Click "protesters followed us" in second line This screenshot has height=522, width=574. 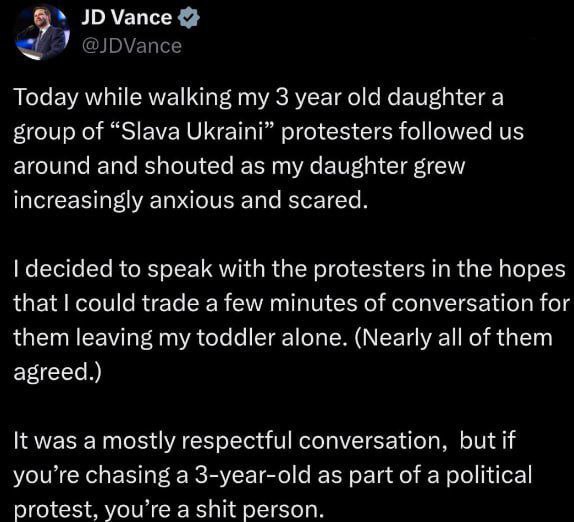(402, 132)
